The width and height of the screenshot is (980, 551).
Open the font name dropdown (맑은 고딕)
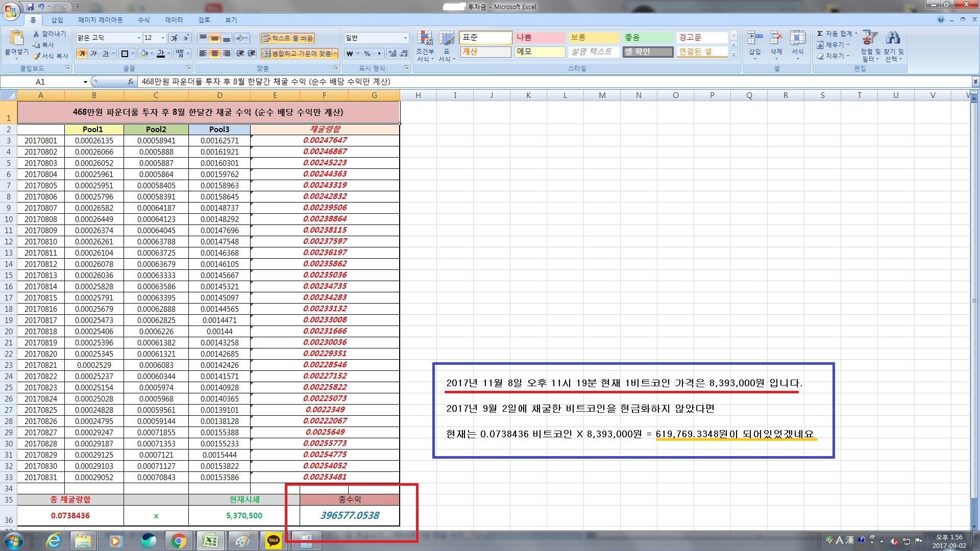click(139, 38)
